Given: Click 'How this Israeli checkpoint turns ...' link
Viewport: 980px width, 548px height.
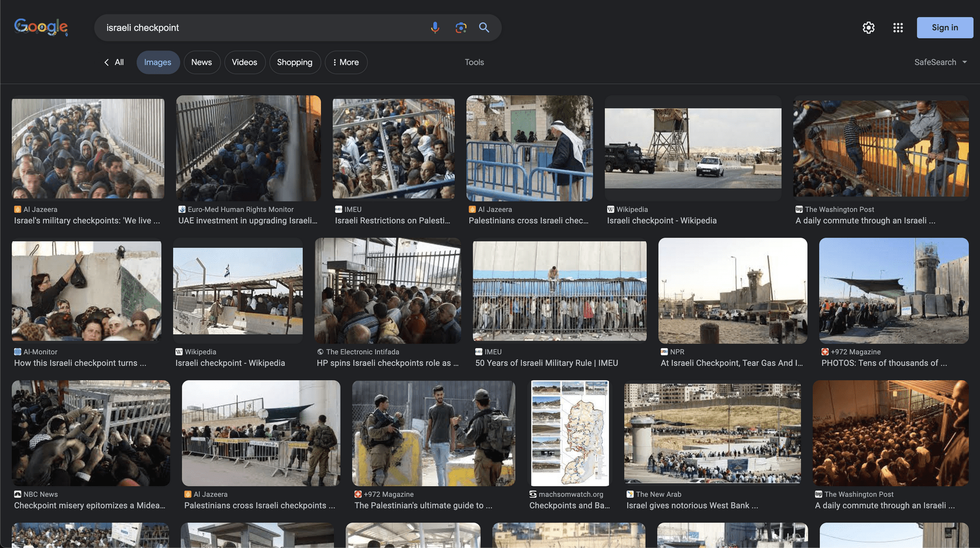Looking at the screenshot, I should point(80,363).
